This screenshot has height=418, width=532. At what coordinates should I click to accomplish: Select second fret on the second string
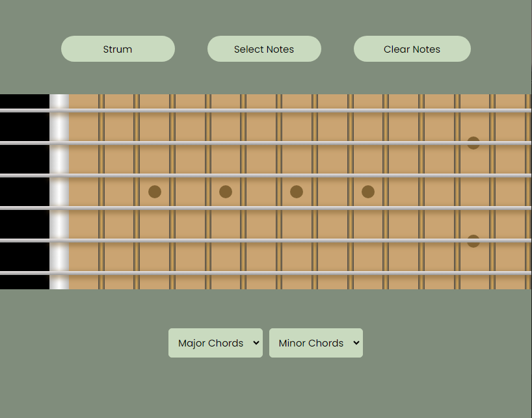(119, 143)
